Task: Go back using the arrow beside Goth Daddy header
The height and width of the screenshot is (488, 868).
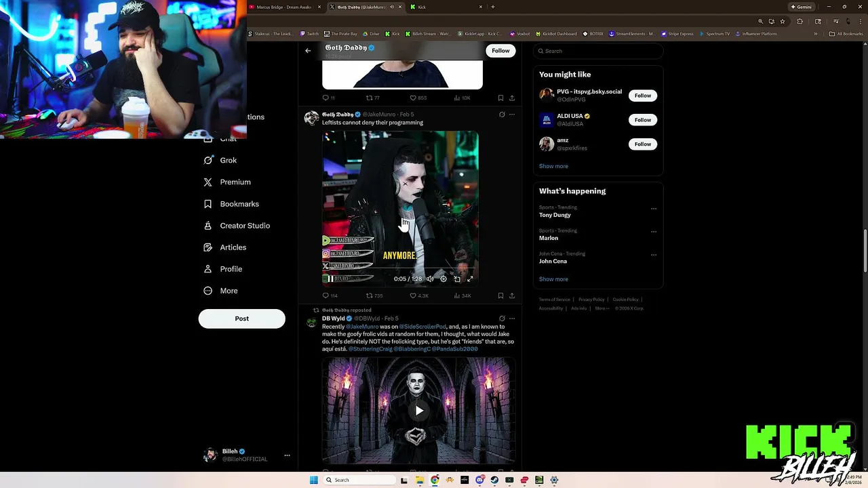Action: click(308, 51)
